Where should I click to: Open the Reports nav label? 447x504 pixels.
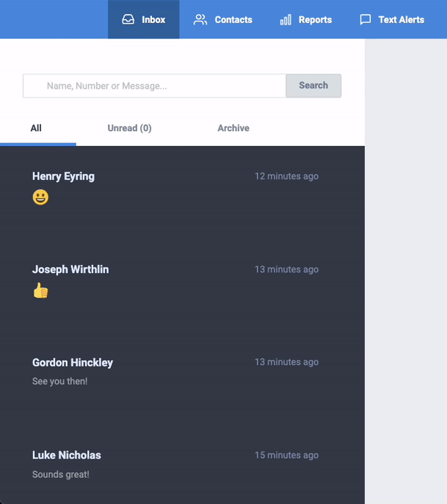[x=315, y=19]
